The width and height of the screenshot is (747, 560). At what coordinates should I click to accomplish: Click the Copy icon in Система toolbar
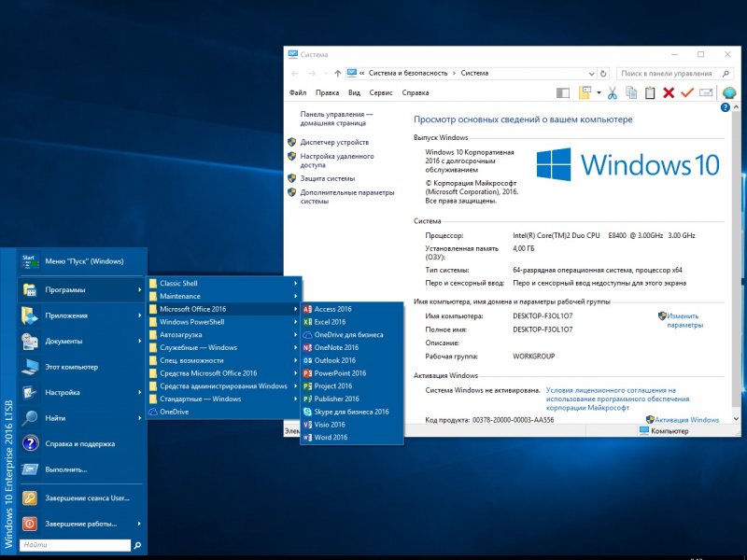pyautogui.click(x=631, y=92)
